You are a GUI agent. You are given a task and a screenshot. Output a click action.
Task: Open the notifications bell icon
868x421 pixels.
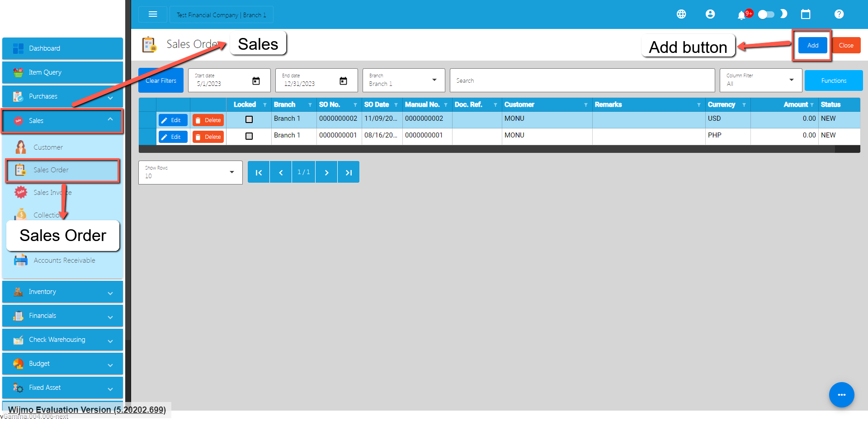pyautogui.click(x=741, y=15)
